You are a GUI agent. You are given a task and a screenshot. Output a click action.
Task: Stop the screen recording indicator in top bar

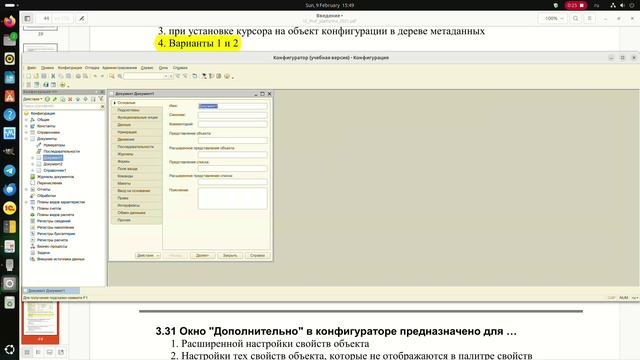click(x=576, y=5)
